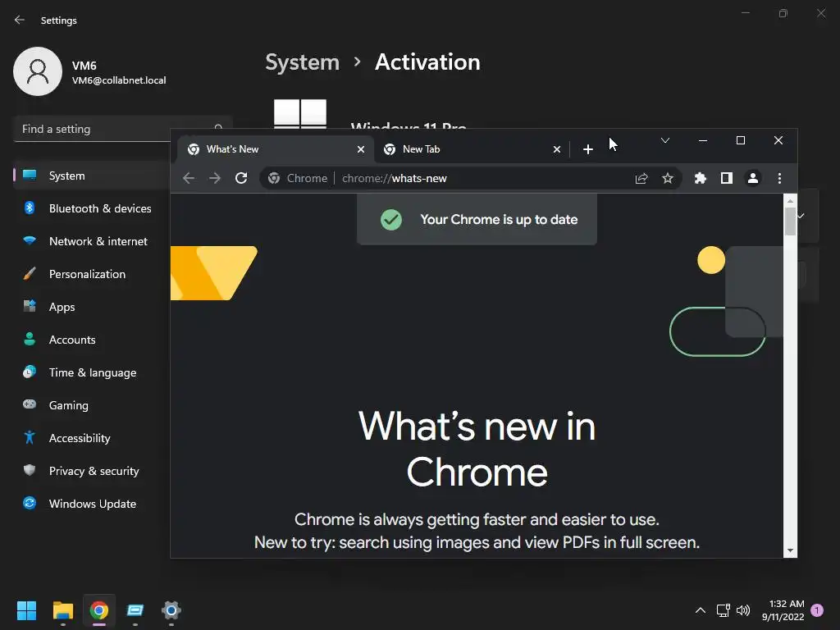Open Network & internet settings
Viewport: 840px width, 630px height.
[92, 241]
